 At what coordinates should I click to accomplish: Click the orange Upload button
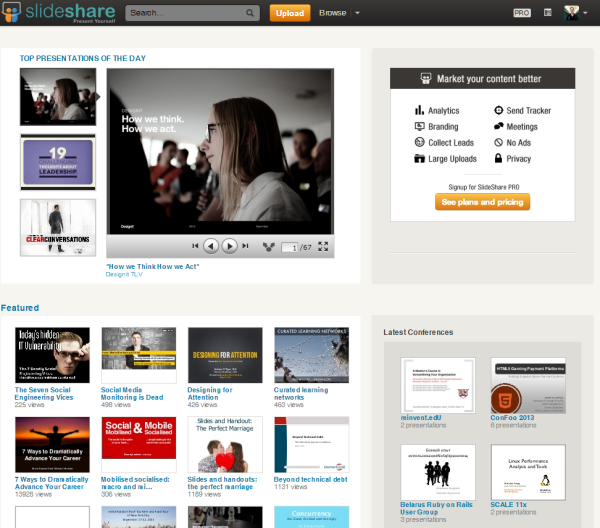click(290, 13)
